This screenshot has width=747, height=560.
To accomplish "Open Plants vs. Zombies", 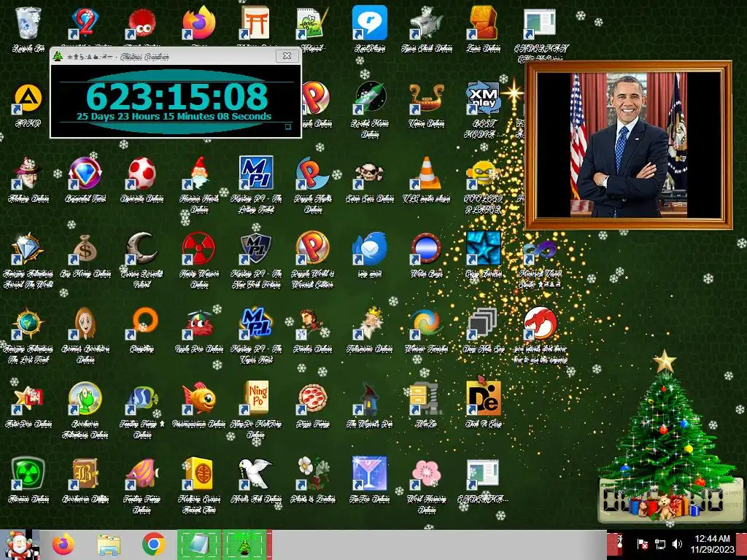I will [x=312, y=474].
